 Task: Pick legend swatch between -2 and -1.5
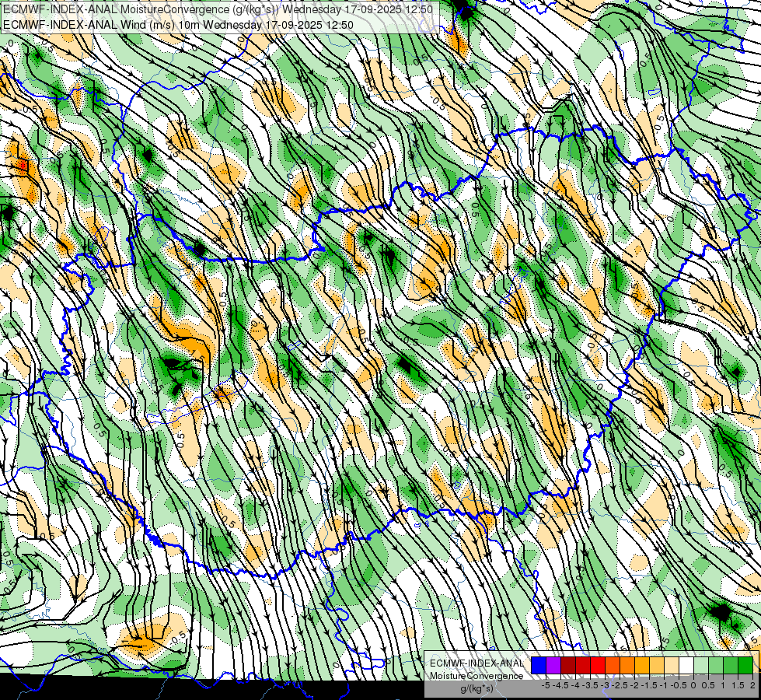[x=641, y=665]
